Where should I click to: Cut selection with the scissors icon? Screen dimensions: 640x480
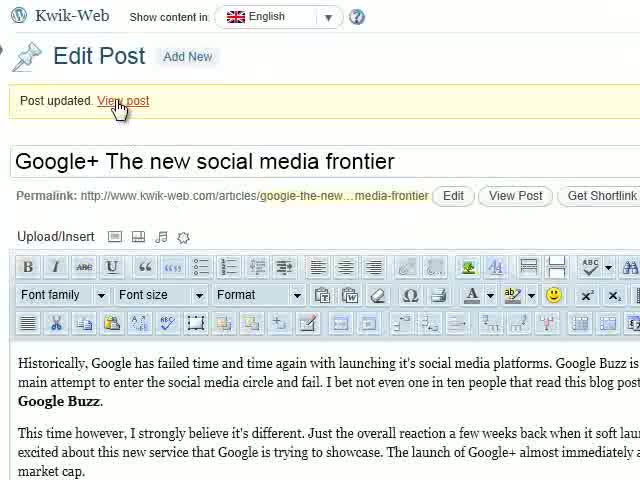pos(56,323)
